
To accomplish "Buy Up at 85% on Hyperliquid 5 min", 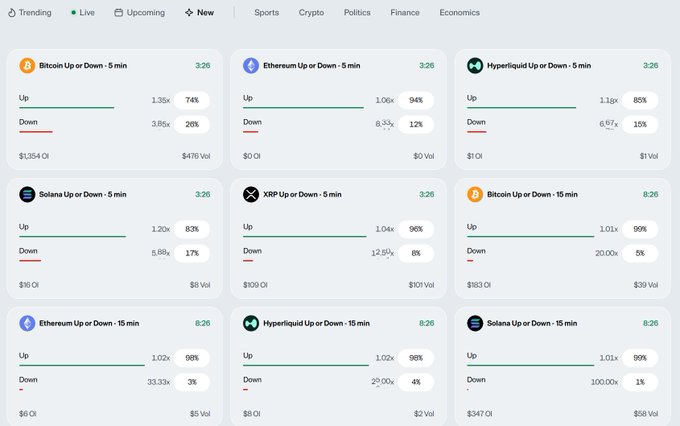I will pos(640,100).
